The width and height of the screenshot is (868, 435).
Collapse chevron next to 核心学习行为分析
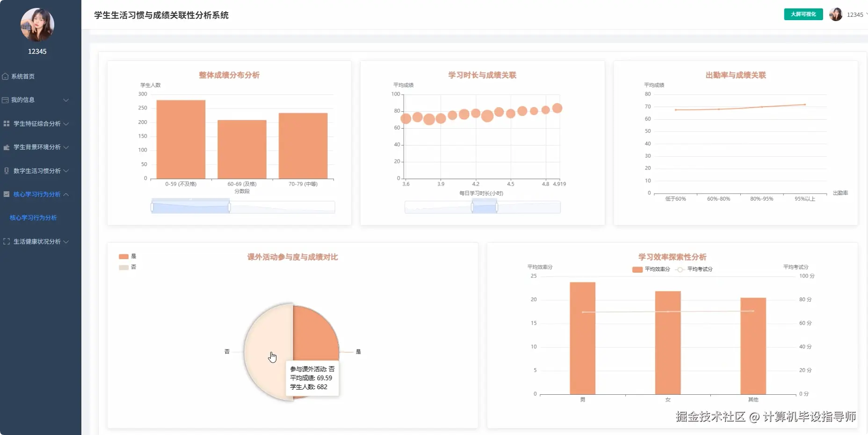point(66,194)
